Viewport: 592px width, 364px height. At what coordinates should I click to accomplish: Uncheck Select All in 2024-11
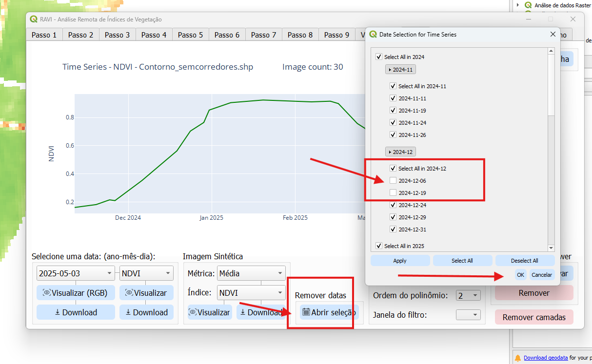coord(393,86)
